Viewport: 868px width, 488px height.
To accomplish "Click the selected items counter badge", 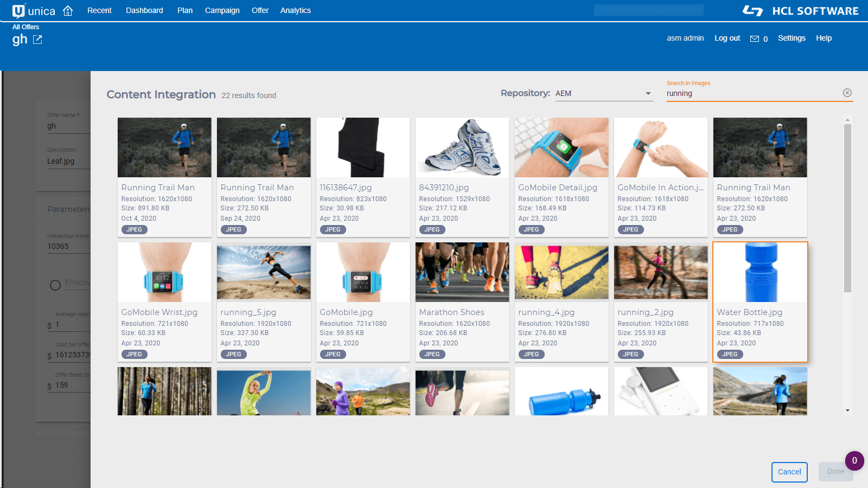I will pyautogui.click(x=854, y=460).
